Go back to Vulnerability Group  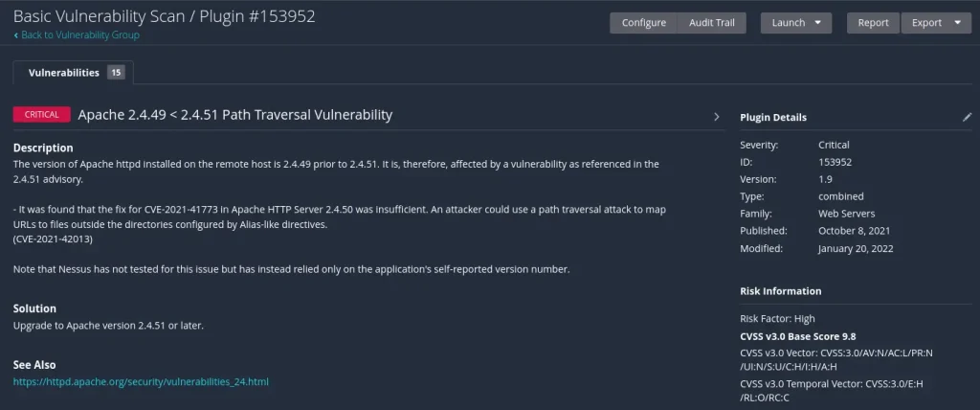77,35
